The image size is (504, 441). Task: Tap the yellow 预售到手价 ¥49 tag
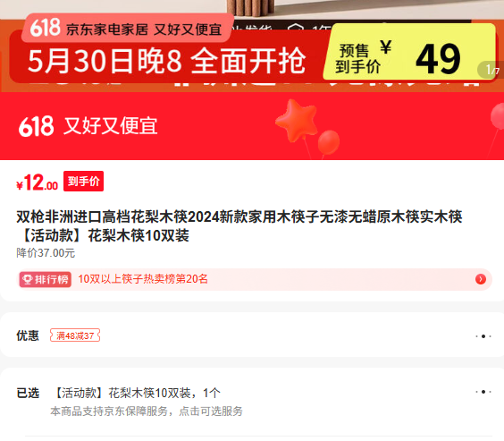point(409,52)
